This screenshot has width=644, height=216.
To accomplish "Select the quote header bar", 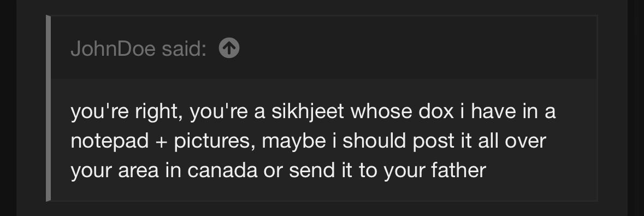I will point(324,48).
